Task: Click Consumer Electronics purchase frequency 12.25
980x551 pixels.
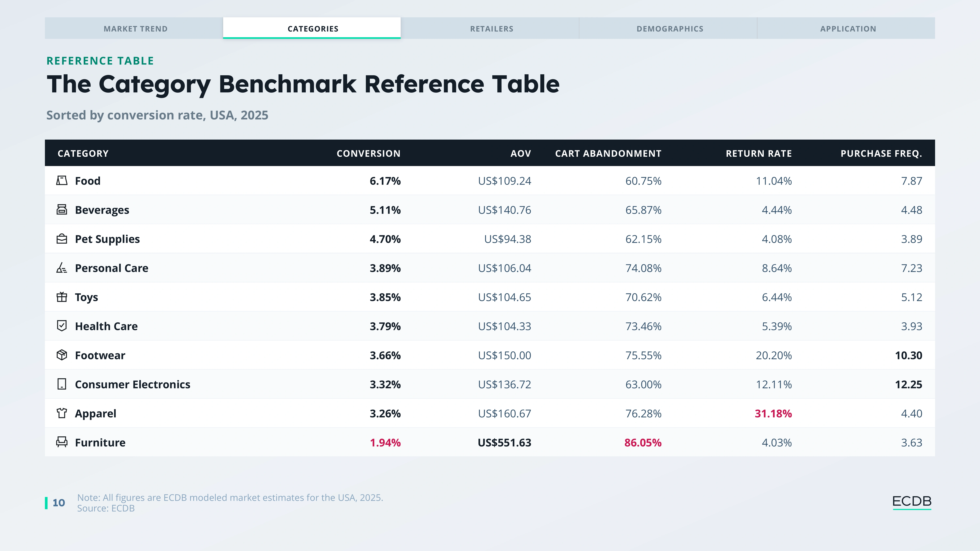Action: [x=908, y=384]
